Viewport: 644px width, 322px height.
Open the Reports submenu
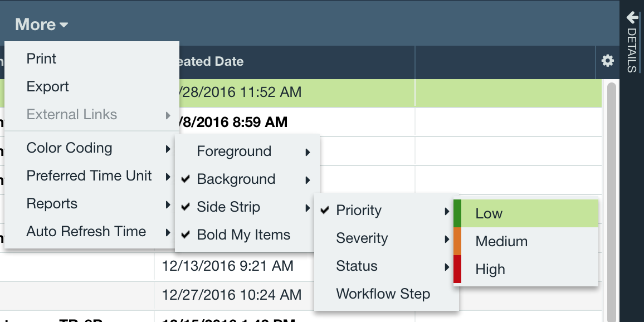pos(91,204)
